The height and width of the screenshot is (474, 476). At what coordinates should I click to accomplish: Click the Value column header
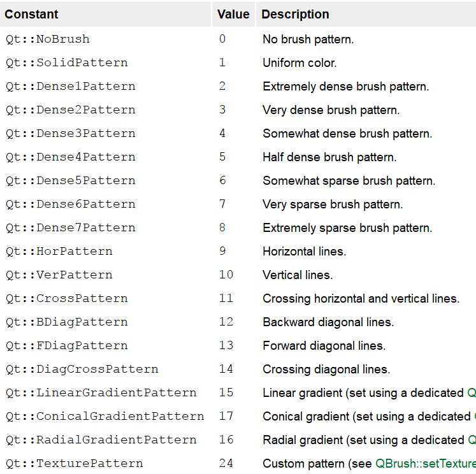[x=233, y=14]
